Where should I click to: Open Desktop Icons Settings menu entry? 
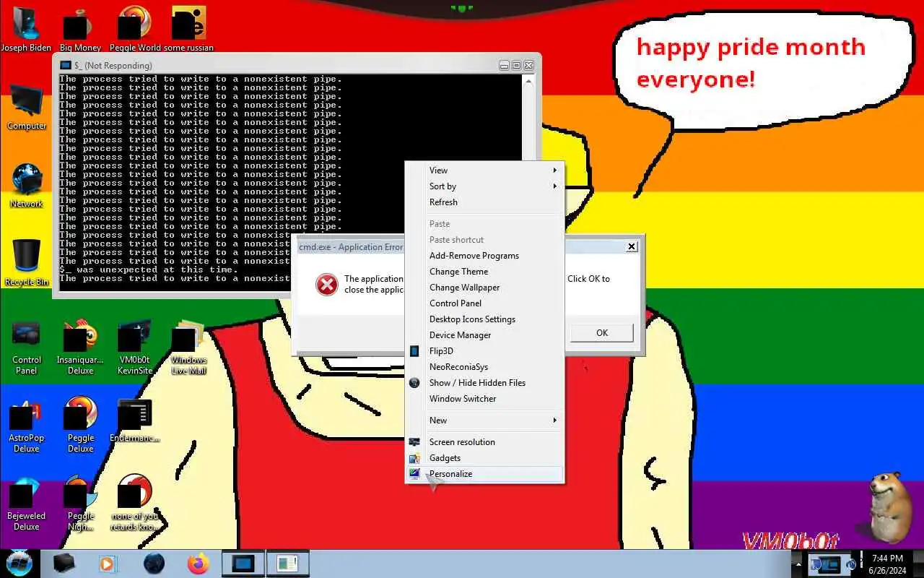pyautogui.click(x=484, y=319)
